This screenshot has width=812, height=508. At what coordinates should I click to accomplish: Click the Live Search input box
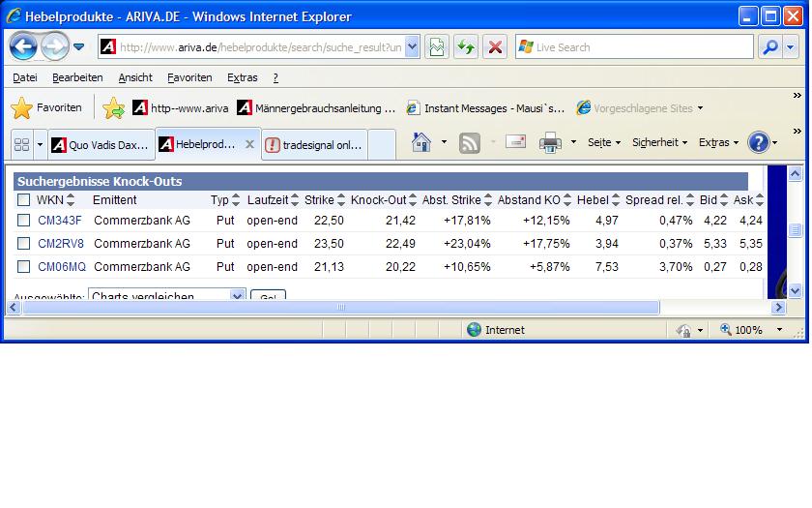click(634, 47)
